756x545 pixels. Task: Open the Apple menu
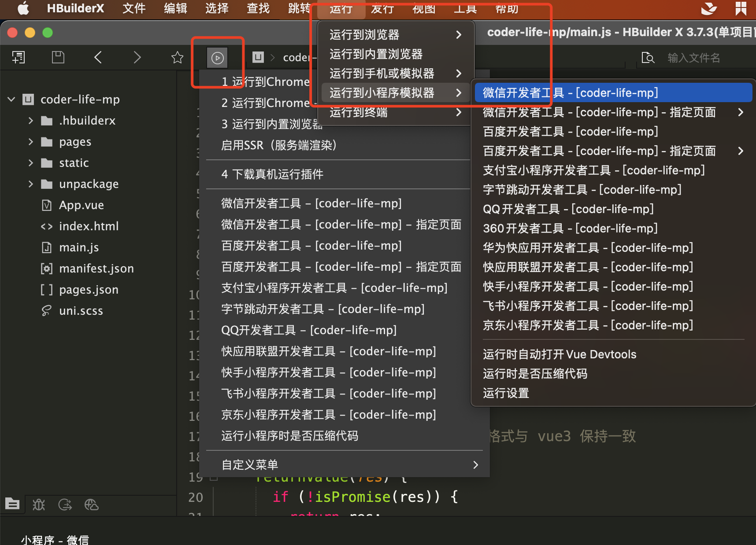[x=23, y=8]
